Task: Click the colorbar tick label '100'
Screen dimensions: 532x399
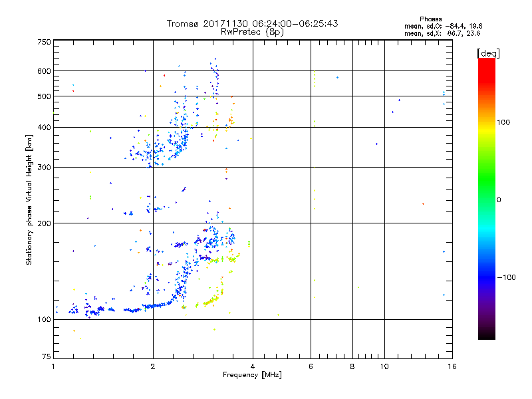Action: 503,122
